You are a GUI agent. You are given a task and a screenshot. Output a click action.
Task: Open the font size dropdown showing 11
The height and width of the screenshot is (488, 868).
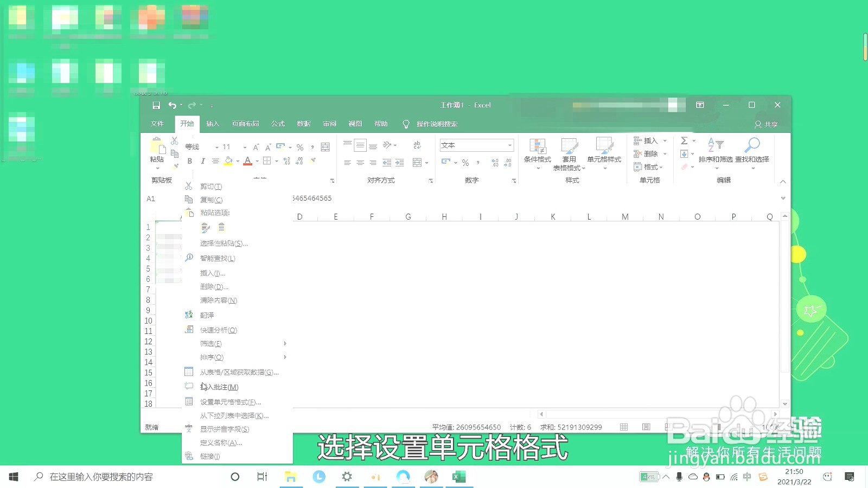point(245,147)
